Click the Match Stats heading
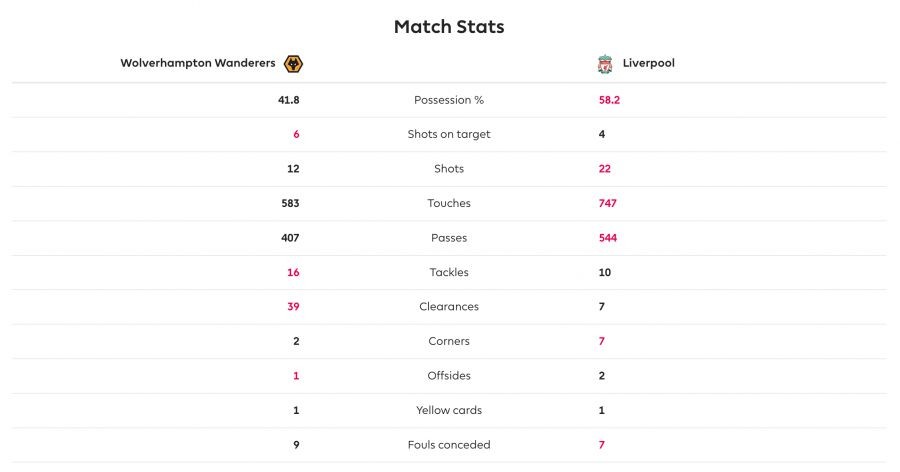 [x=449, y=27]
